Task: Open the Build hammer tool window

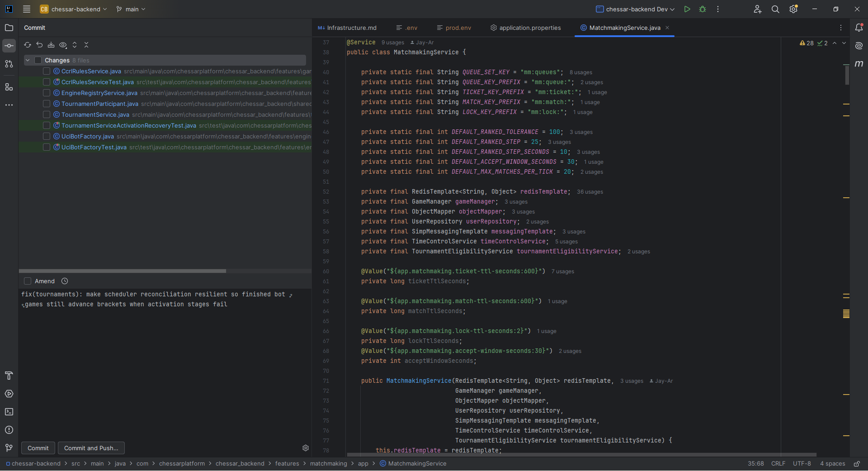Action: click(x=9, y=376)
